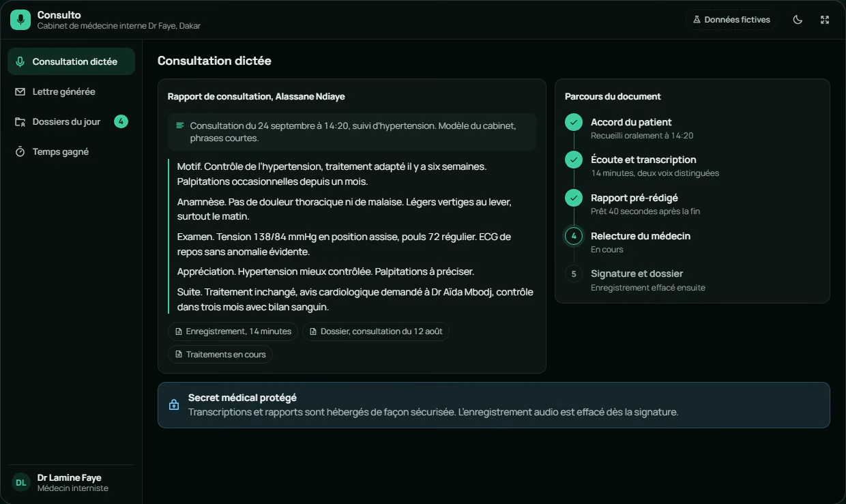Screen dimensions: 846x504
Task: Click the lock icon in Secret médical banner
Action: 174,404
